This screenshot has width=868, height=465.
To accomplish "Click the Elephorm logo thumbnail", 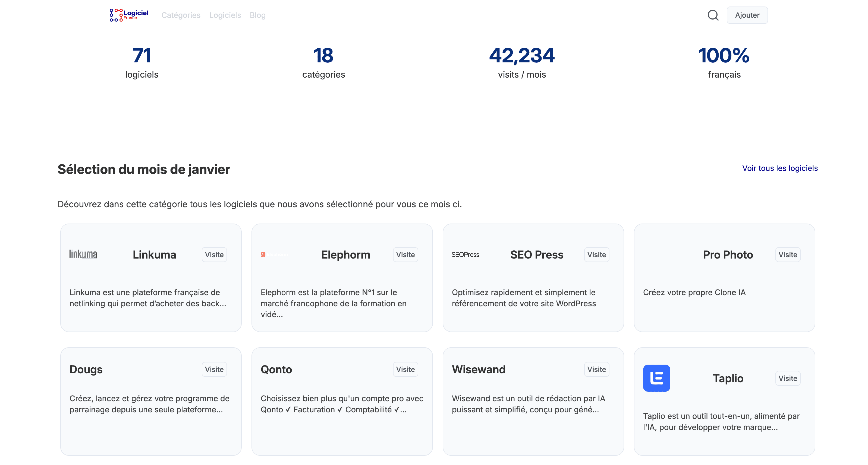I will pyautogui.click(x=274, y=254).
